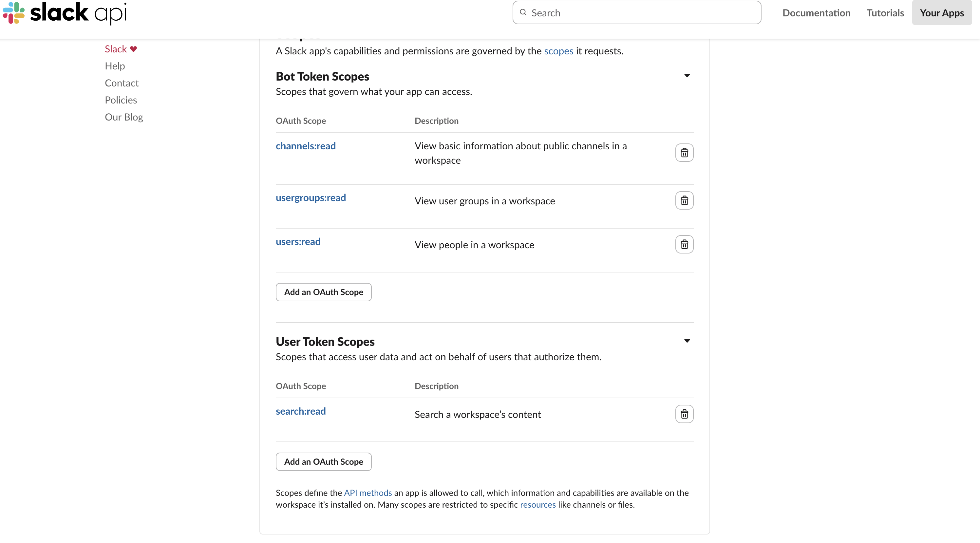Remove usergroups:read scope via trash icon
The height and width of the screenshot is (543, 980).
[x=684, y=200]
